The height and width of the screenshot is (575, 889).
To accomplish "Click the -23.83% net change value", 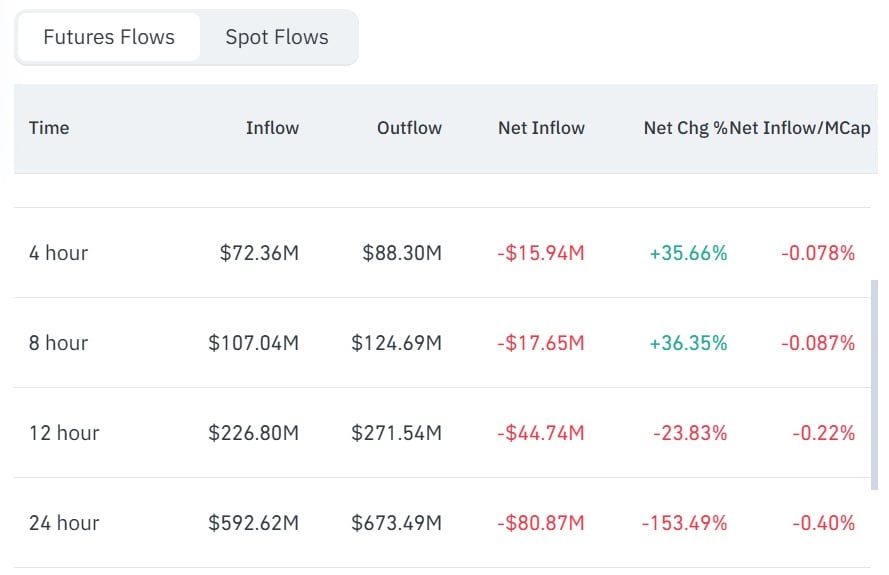I will (690, 433).
